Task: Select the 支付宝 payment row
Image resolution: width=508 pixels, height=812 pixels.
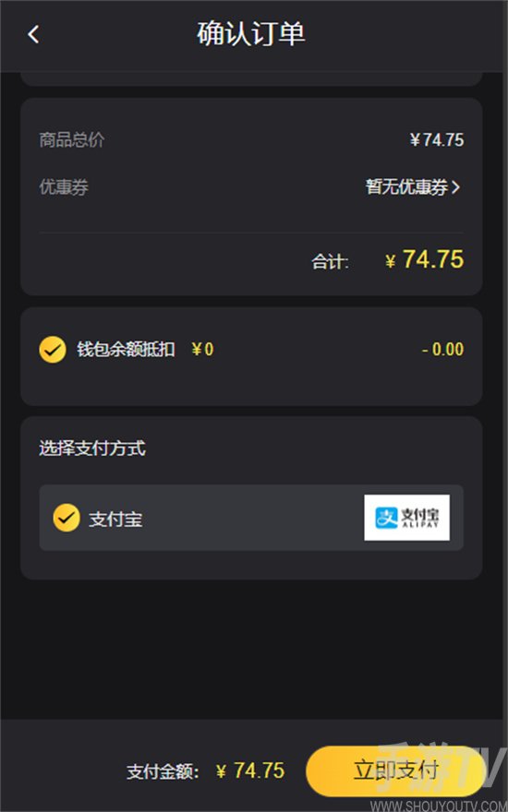Action: 251,518
